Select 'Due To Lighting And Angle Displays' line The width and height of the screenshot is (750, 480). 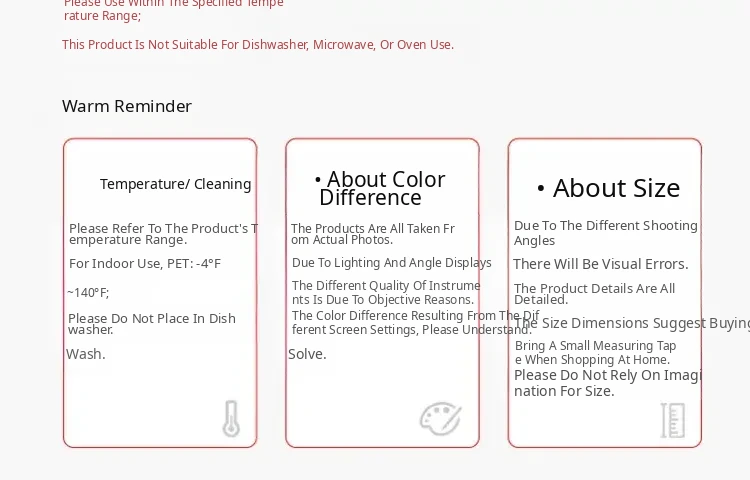392,263
